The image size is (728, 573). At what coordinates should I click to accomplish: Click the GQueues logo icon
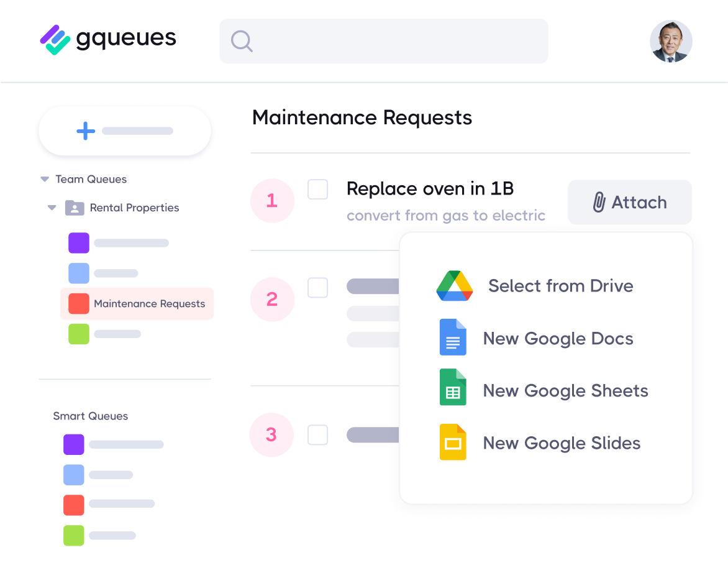tap(55, 40)
